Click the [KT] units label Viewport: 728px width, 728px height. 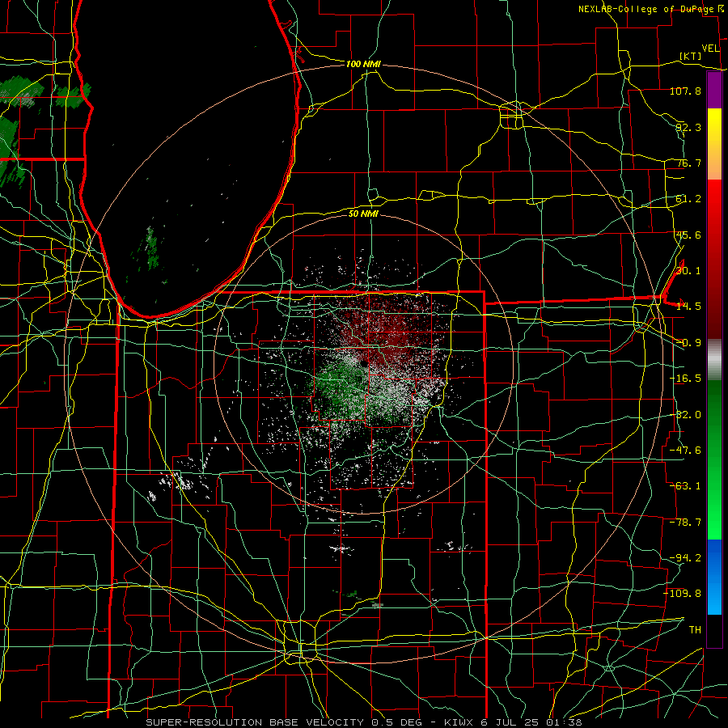pyautogui.click(x=691, y=56)
